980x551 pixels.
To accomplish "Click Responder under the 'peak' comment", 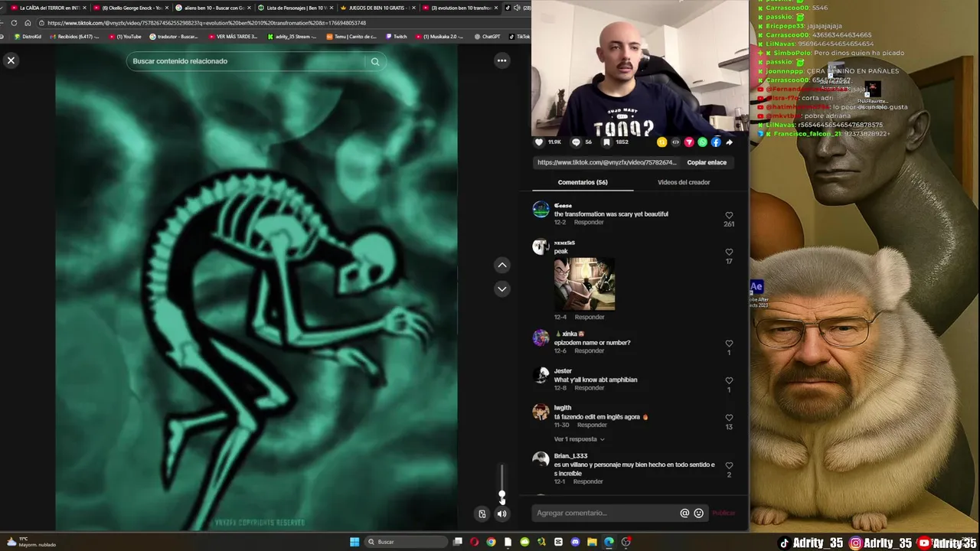I will (589, 317).
